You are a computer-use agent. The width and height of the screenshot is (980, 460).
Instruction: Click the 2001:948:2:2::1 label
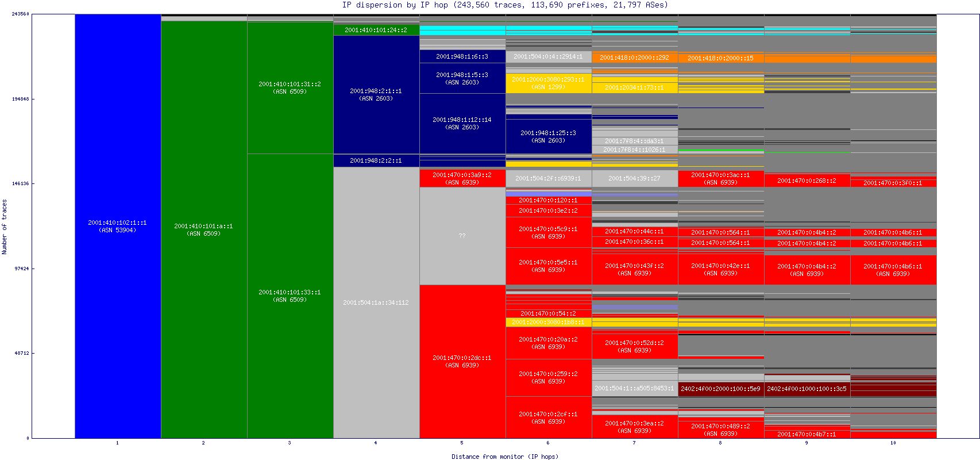[x=376, y=160]
